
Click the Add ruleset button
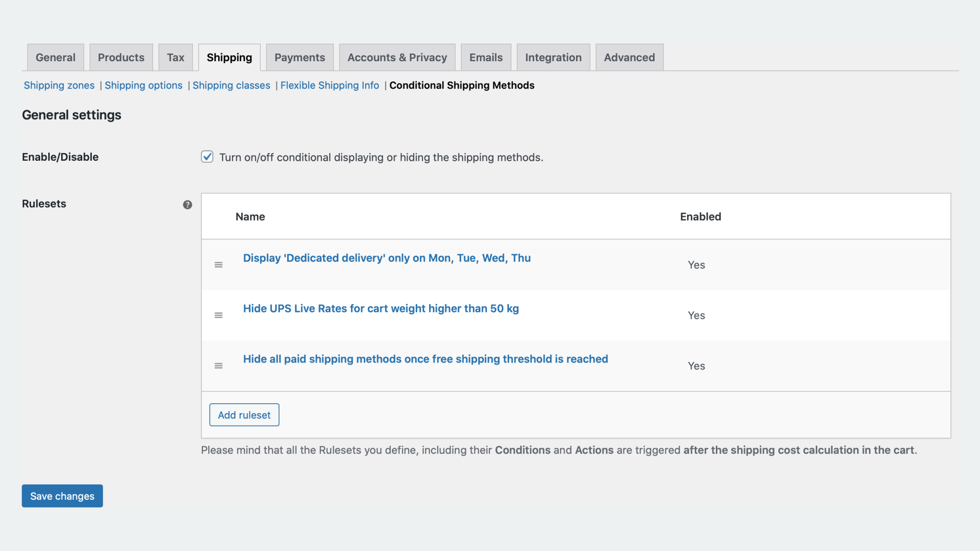pyautogui.click(x=244, y=415)
